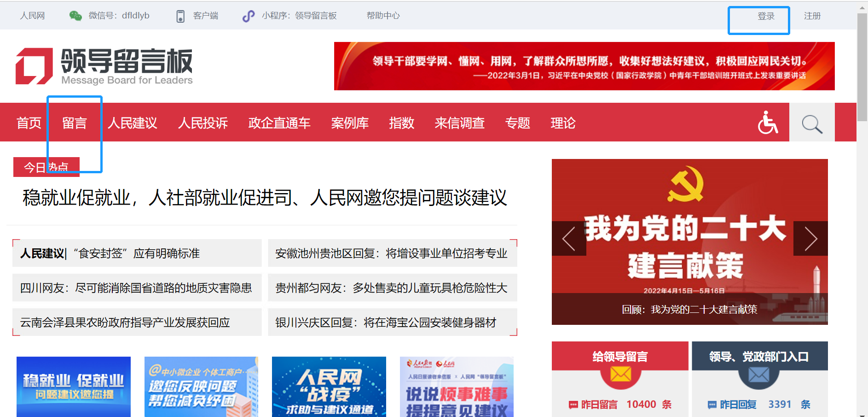Click 微信号：dfldlyb text
Viewport: 868px width, 417px height.
(119, 16)
